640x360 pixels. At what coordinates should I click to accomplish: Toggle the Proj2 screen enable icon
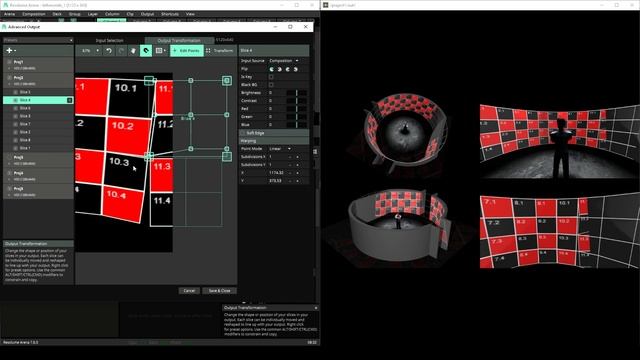(x=9, y=78)
